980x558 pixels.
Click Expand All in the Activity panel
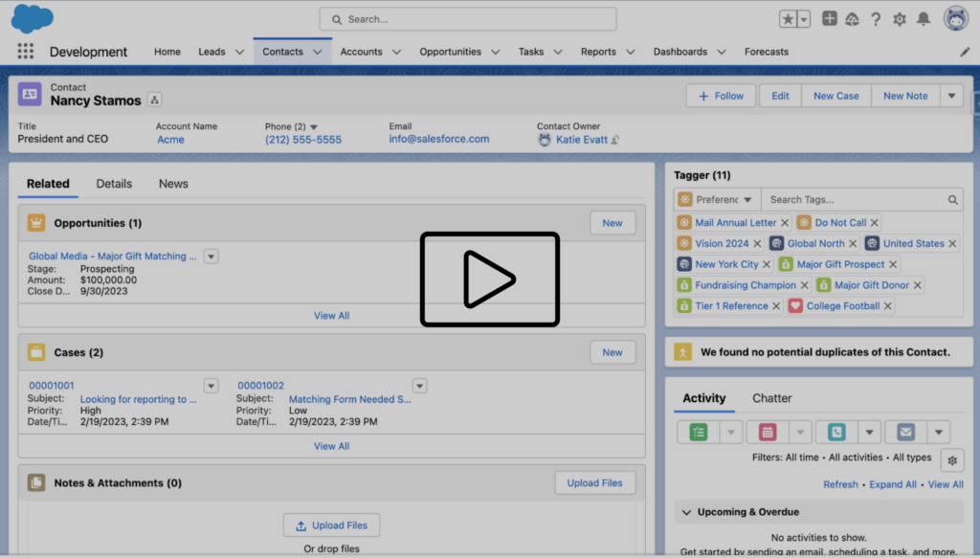(893, 484)
